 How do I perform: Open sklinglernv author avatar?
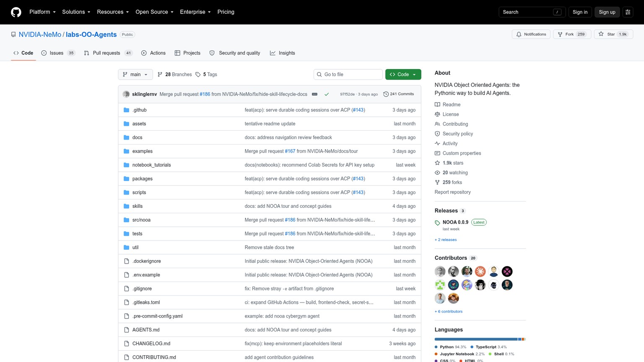[126, 94]
